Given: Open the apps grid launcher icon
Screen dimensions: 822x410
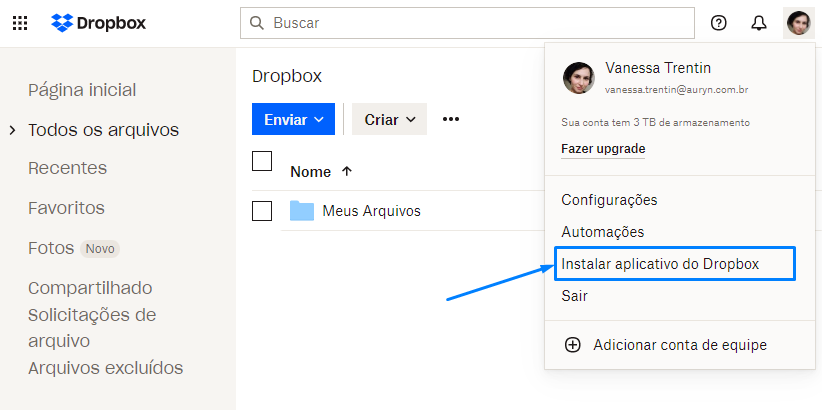Looking at the screenshot, I should pos(20,23).
